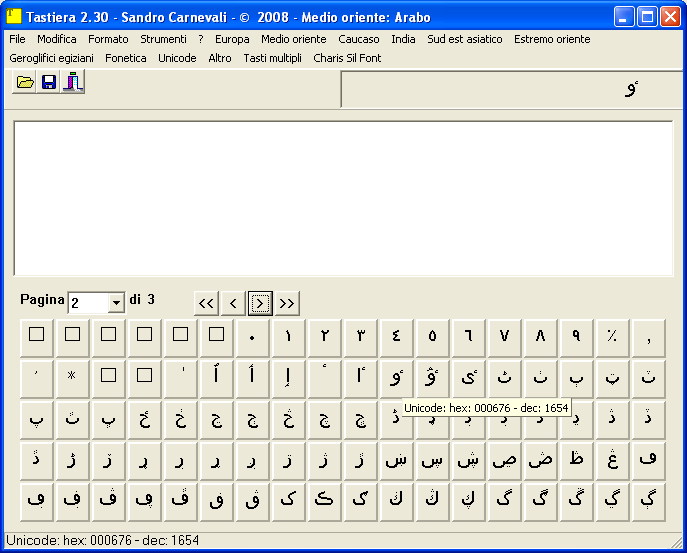Viewport: 687px width, 553px height.
Task: Click the Arabic-Indic digit seven ٧ key
Action: click(x=504, y=338)
